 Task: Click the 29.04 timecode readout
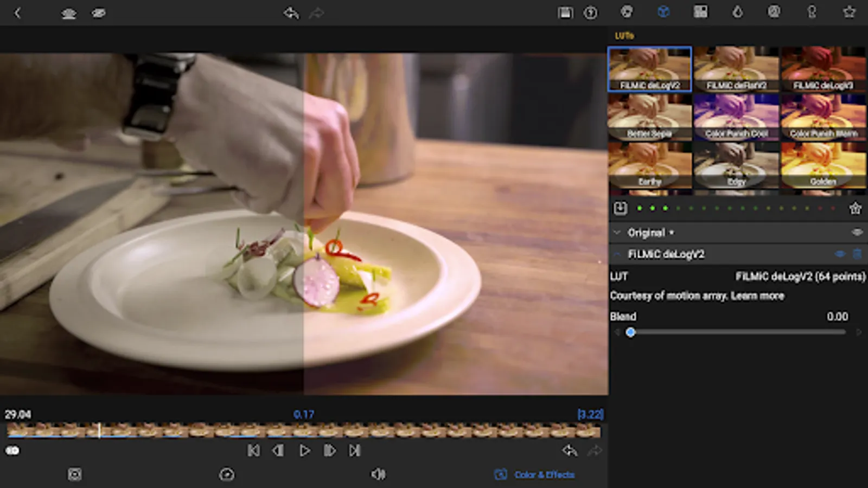tap(18, 415)
